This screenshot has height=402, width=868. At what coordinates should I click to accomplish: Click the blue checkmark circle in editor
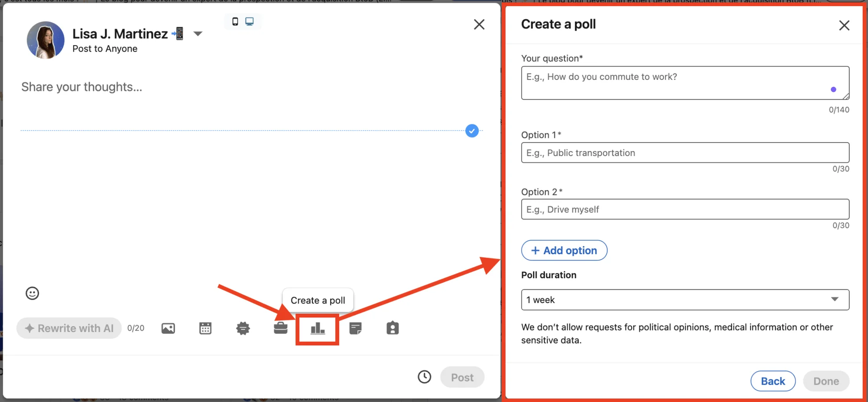pos(472,131)
